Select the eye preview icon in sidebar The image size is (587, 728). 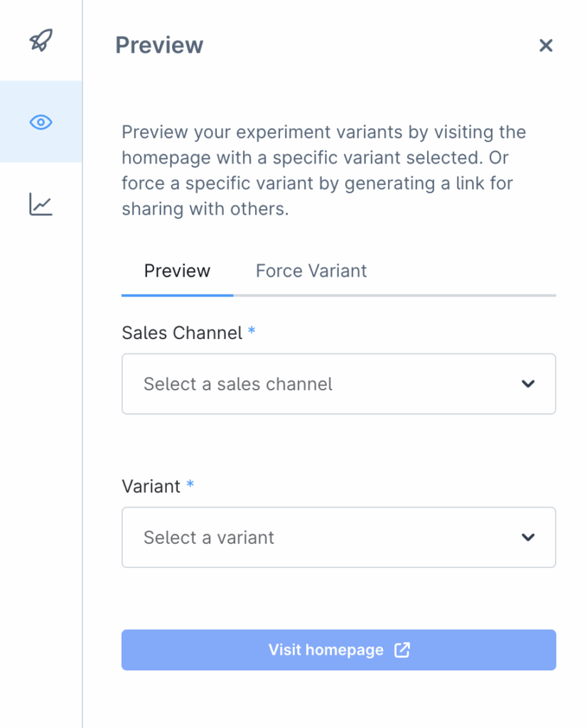click(41, 122)
